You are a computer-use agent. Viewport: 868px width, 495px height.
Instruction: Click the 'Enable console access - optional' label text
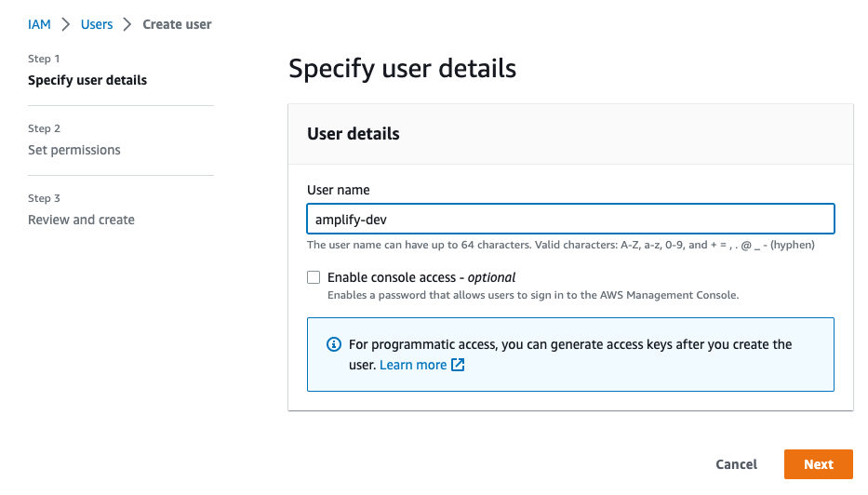click(x=421, y=277)
